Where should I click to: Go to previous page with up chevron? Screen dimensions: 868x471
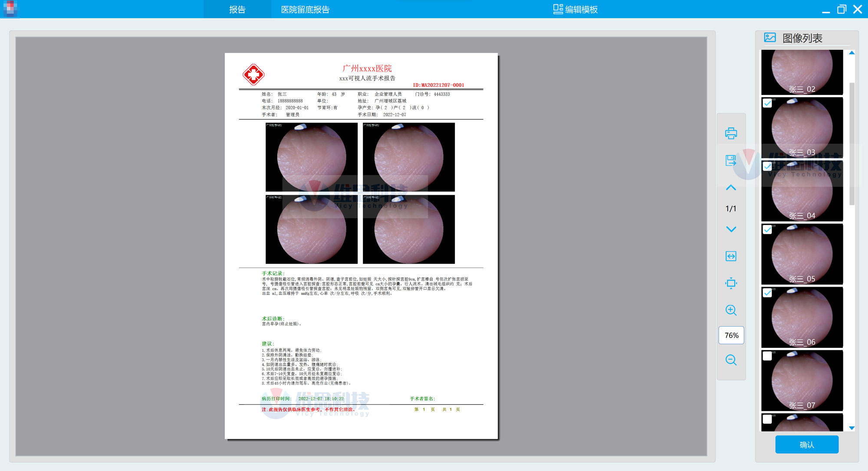pos(731,188)
